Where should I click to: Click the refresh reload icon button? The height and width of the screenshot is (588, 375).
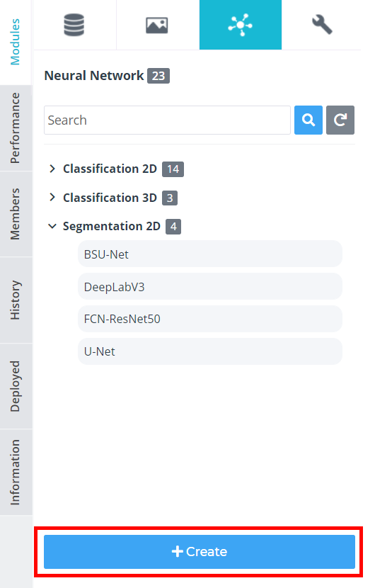[340, 120]
